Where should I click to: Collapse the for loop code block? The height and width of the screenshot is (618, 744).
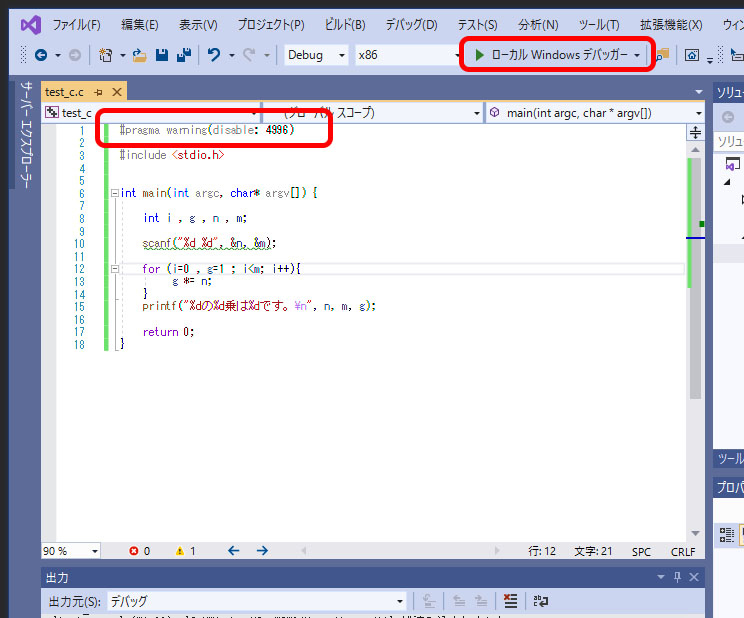click(114, 269)
